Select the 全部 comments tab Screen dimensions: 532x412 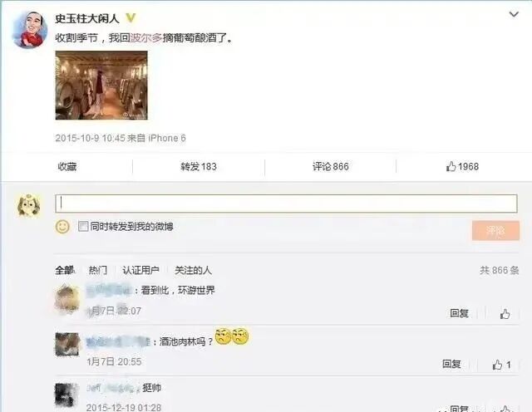coord(65,270)
